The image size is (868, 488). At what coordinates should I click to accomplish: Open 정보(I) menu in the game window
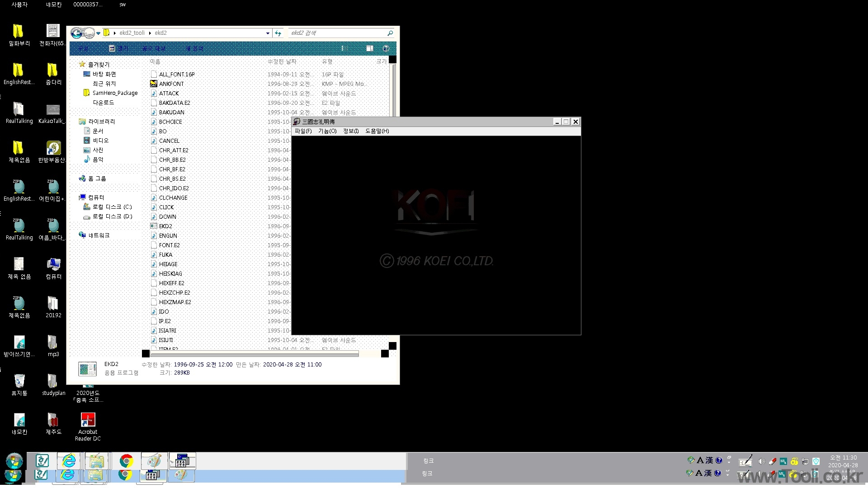(x=351, y=131)
